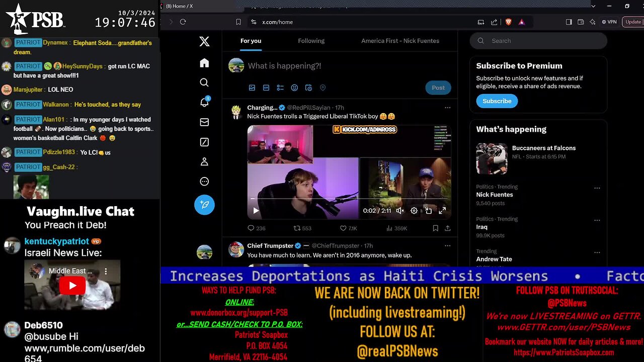Enter fullscreen on the video
Screen dimensions: 644x362
(442, 211)
